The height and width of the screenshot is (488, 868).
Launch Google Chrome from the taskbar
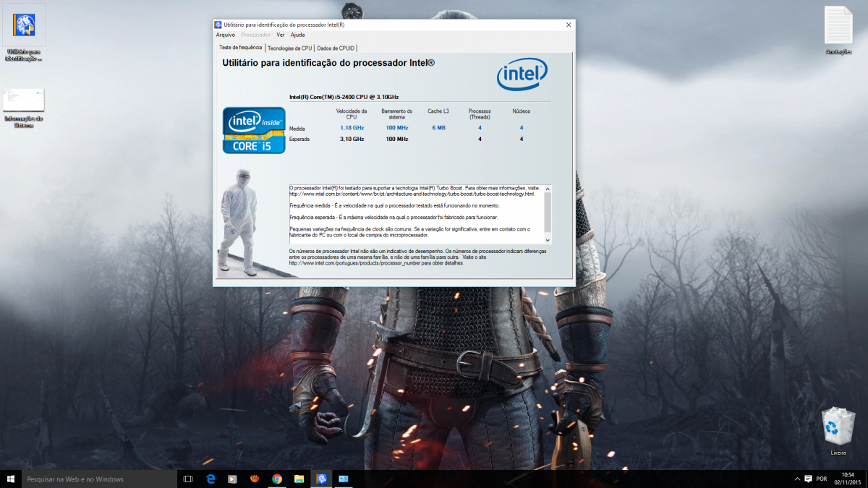coord(276,479)
